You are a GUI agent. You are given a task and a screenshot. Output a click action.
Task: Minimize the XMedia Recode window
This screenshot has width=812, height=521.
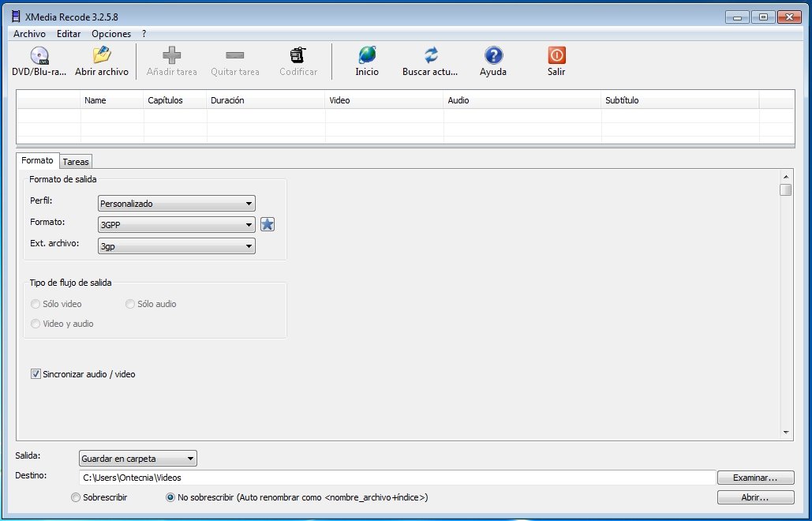click(737, 17)
